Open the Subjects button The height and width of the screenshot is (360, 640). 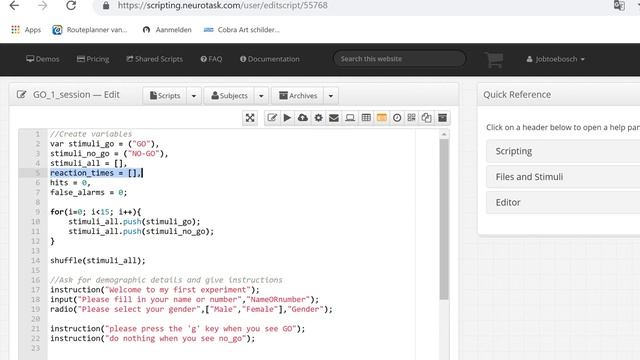click(229, 96)
